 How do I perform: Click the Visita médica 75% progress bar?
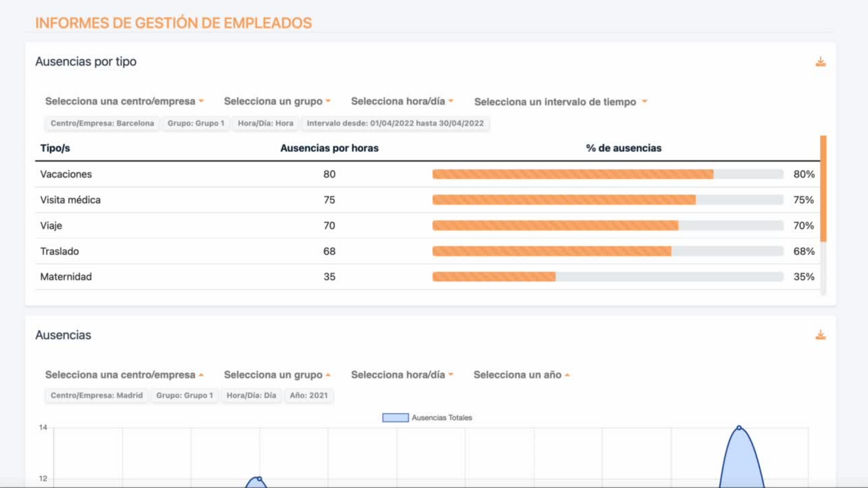click(608, 200)
